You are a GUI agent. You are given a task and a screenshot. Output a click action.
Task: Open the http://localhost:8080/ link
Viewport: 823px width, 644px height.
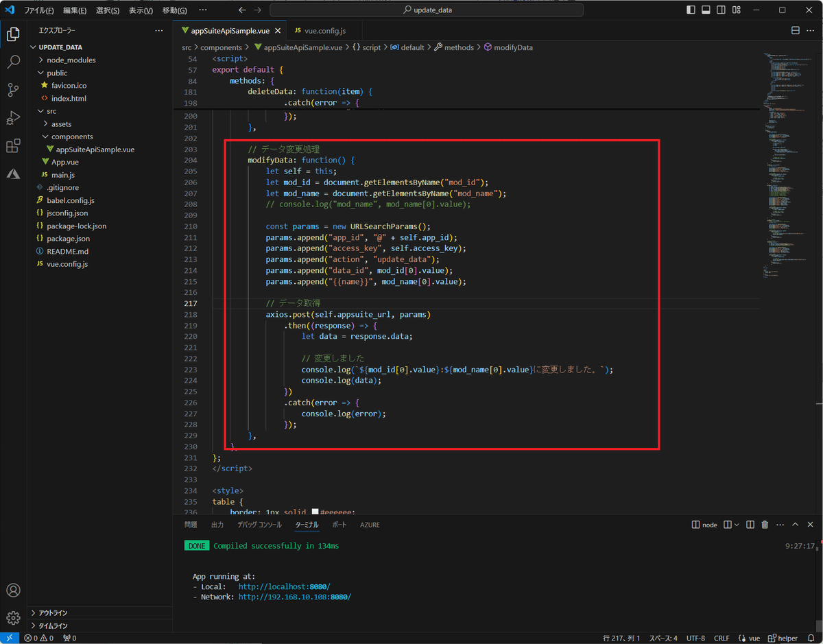click(284, 587)
